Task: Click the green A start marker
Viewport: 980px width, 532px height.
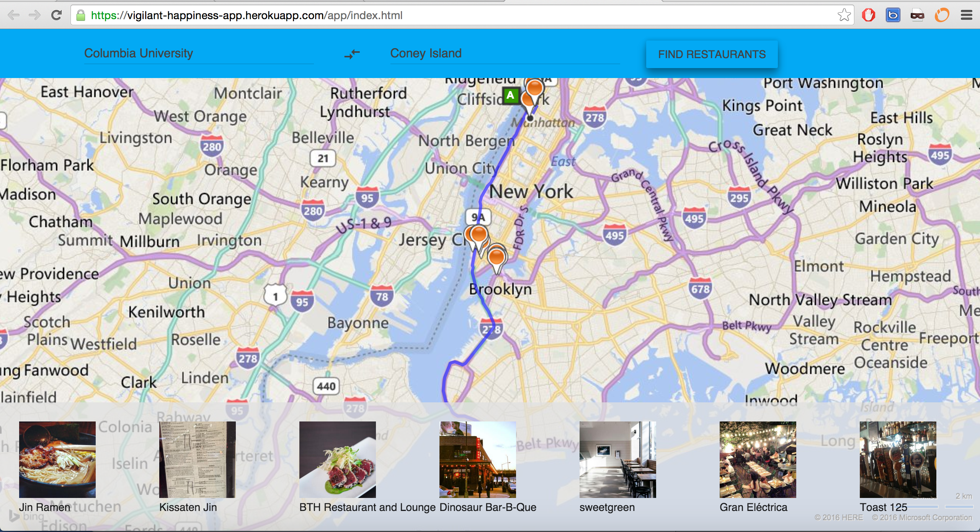Action: (510, 95)
